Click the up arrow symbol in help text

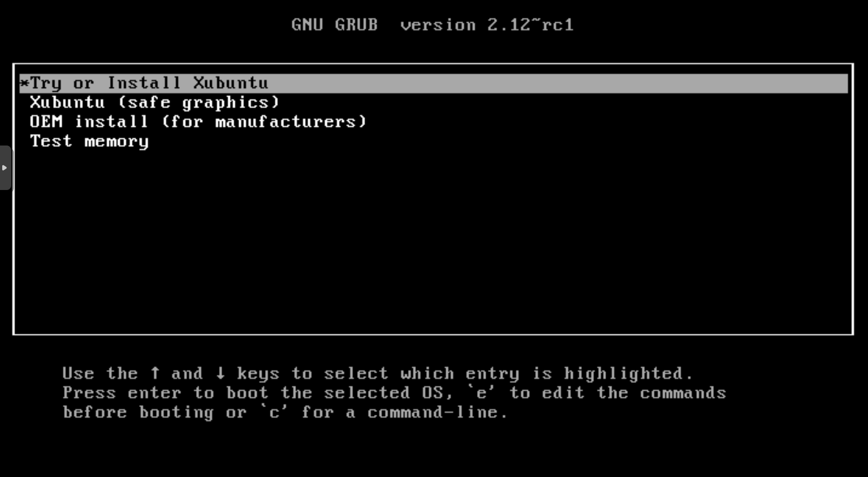click(155, 373)
